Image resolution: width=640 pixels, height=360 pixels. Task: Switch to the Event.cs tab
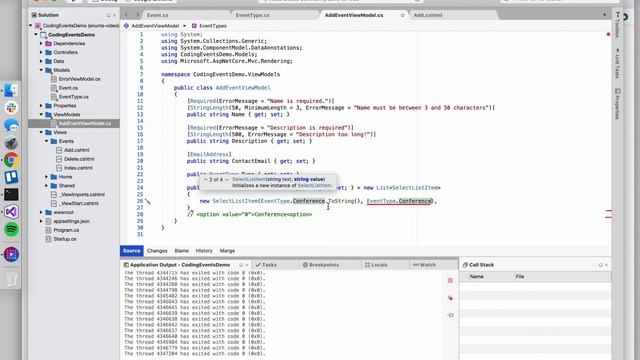[157, 15]
